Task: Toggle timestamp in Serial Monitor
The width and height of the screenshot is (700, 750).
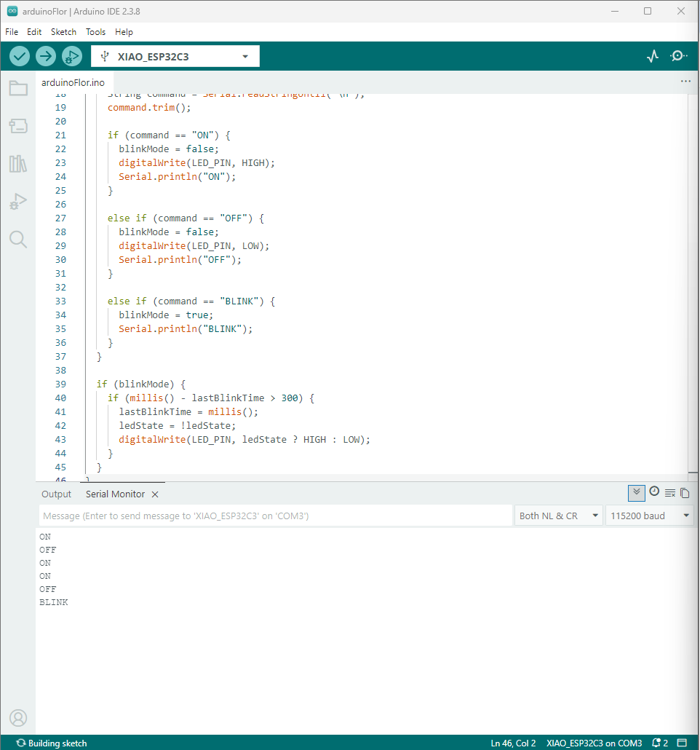Action: (654, 492)
